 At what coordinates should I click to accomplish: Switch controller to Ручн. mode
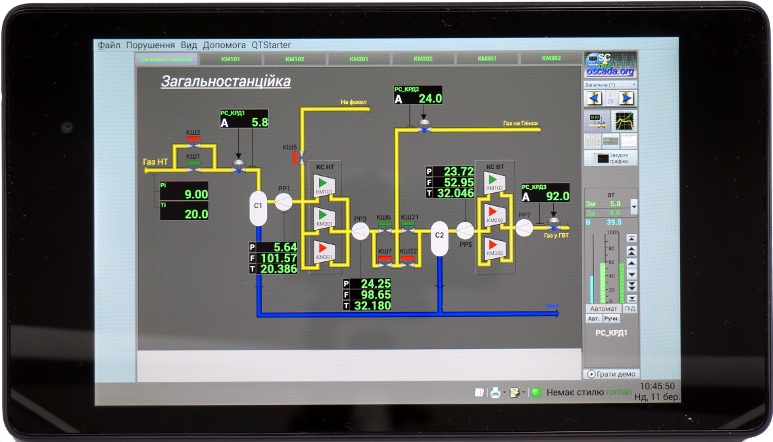tap(612, 319)
